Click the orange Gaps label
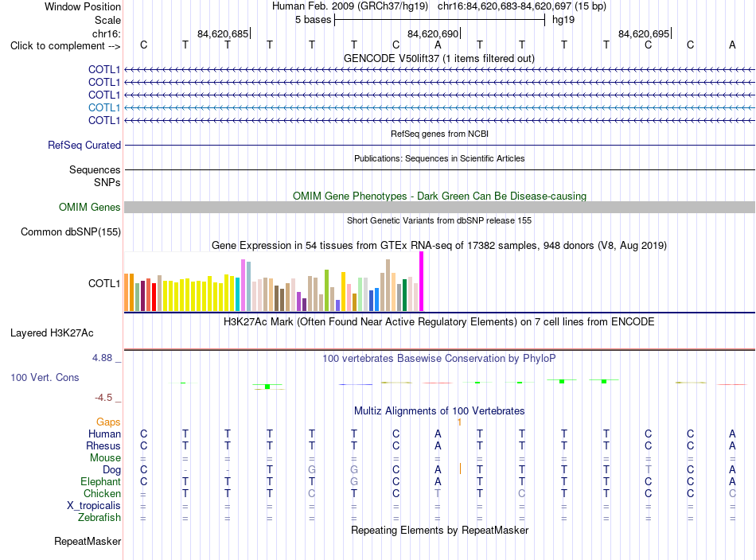Image resolution: width=756 pixels, height=560 pixels. pos(108,422)
